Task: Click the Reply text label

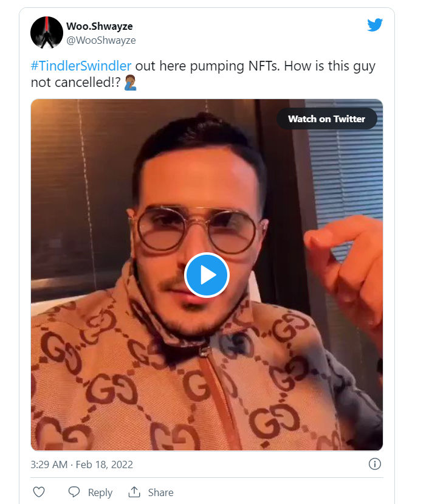Action: 100,492
